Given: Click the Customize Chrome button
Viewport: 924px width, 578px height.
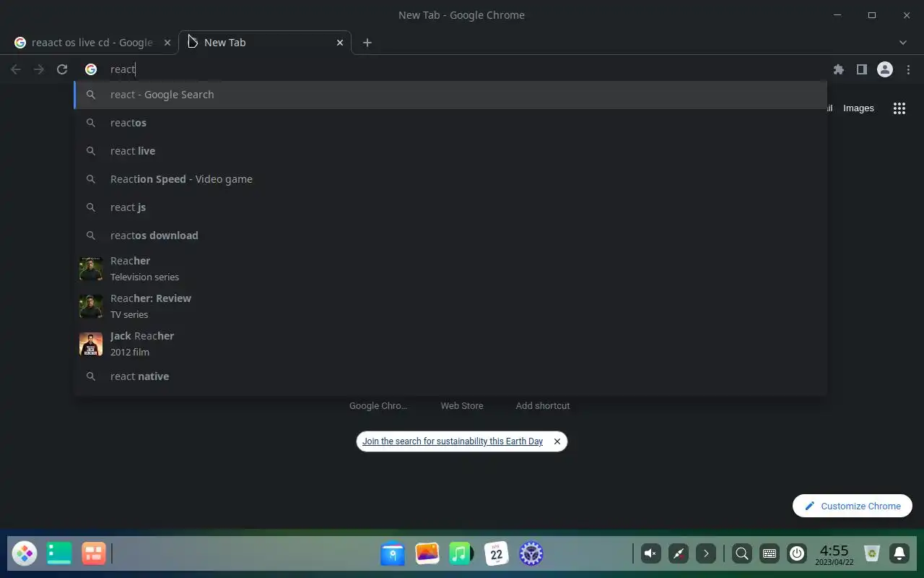Looking at the screenshot, I should [x=853, y=506].
